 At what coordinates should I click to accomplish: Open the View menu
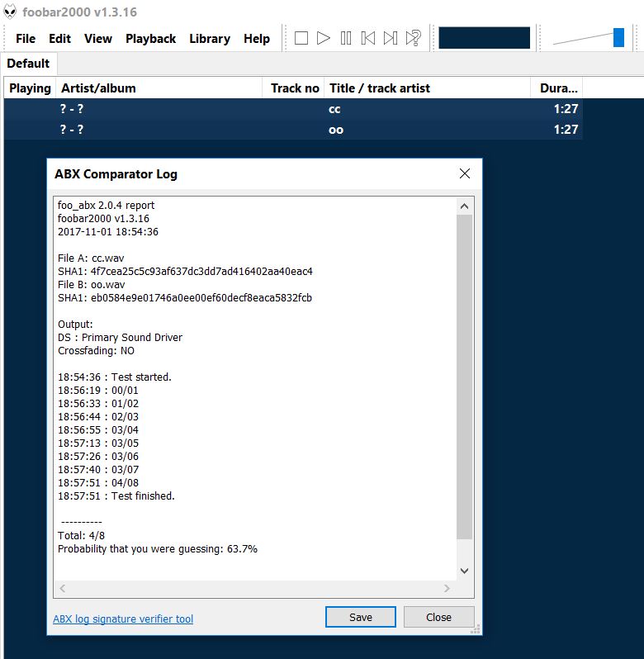pyautogui.click(x=98, y=39)
